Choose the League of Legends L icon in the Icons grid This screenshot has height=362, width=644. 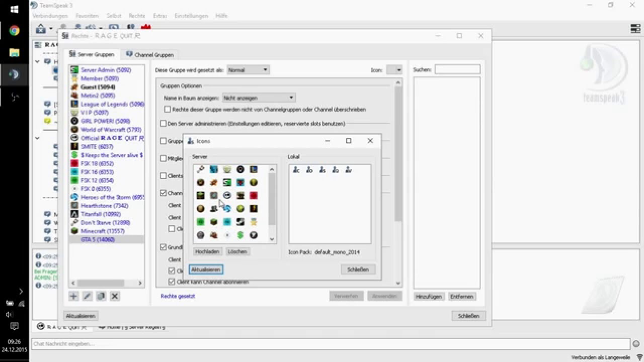(253, 169)
